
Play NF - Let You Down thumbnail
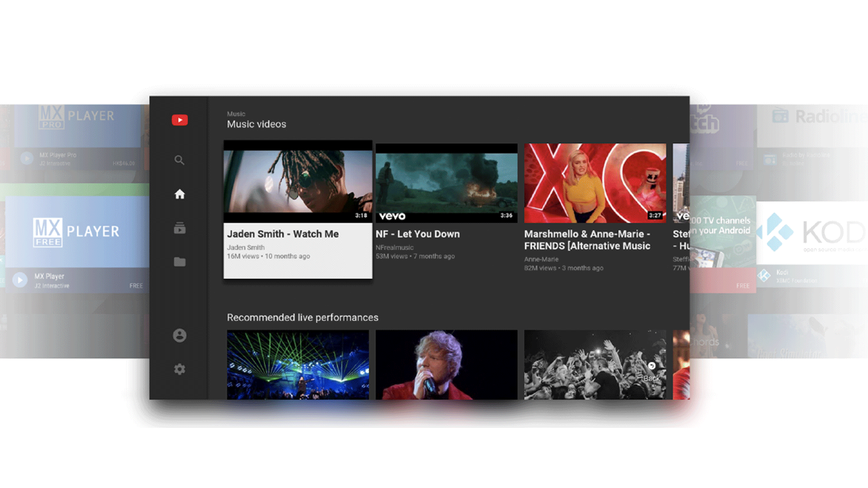click(x=446, y=183)
